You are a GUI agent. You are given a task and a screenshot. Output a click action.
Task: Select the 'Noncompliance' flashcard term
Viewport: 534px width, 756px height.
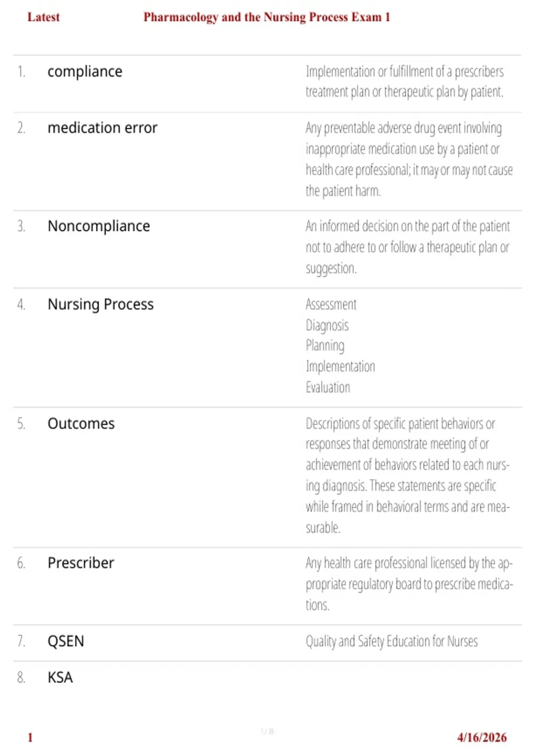coord(99,226)
